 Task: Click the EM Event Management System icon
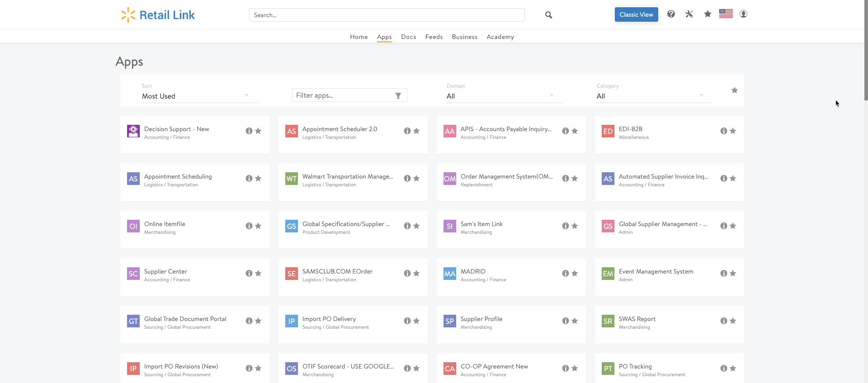[x=608, y=274]
